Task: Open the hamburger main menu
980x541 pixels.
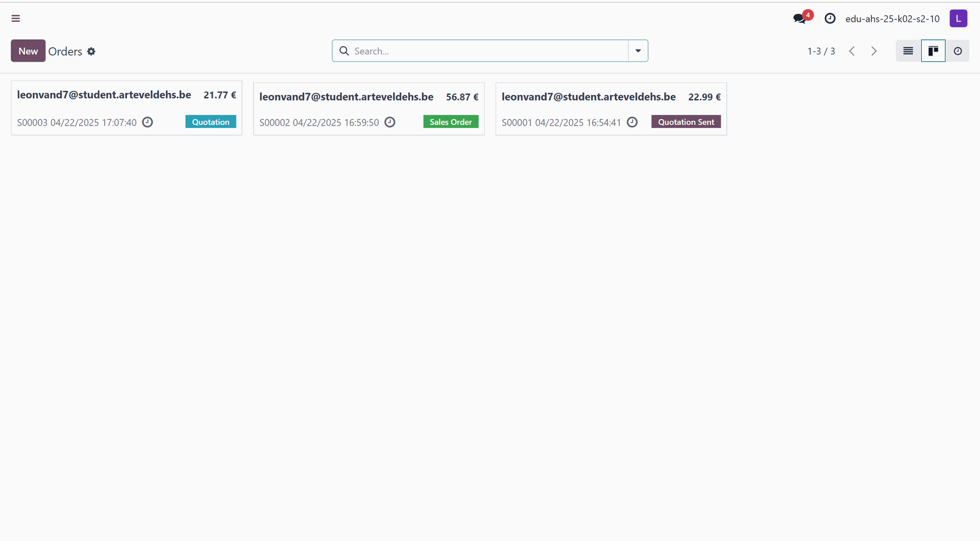Action: coord(16,18)
